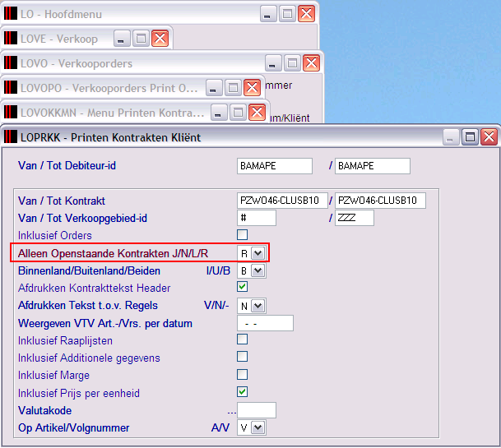Close the LOVOKKMN Menu Printen window

(x=257, y=113)
